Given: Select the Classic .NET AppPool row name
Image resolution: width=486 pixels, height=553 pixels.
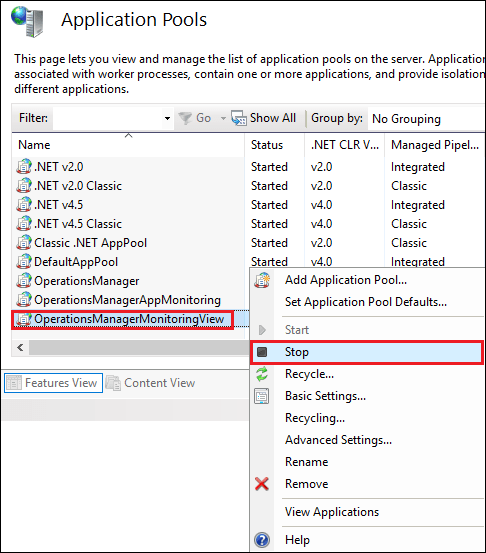Looking at the screenshot, I should coord(90,243).
